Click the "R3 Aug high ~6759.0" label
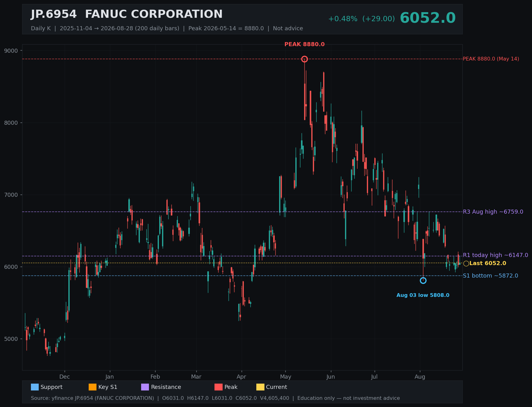 point(493,212)
